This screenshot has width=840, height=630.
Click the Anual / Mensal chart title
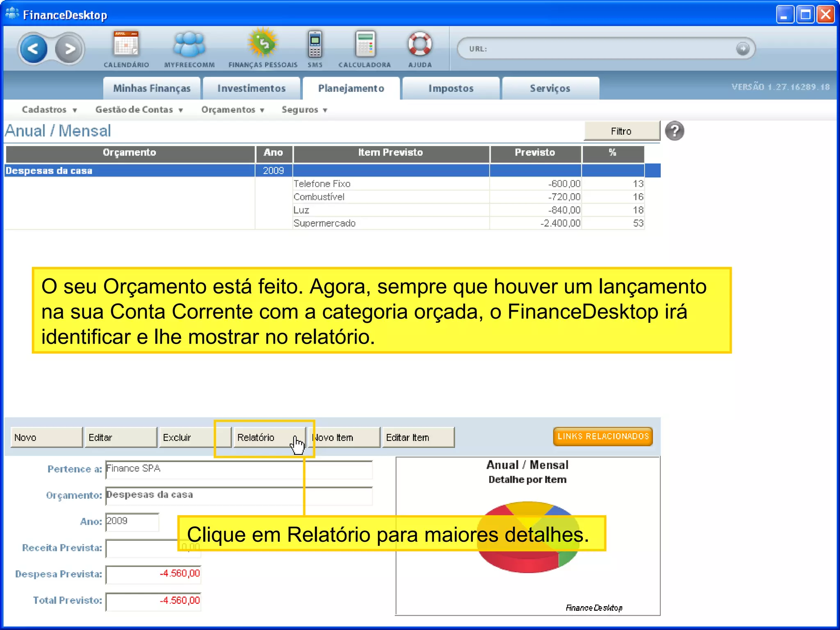tap(527, 465)
